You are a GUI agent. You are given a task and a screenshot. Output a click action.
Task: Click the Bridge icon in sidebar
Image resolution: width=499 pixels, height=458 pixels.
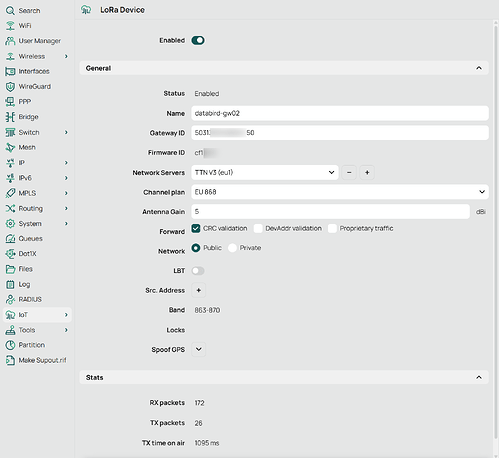click(10, 117)
